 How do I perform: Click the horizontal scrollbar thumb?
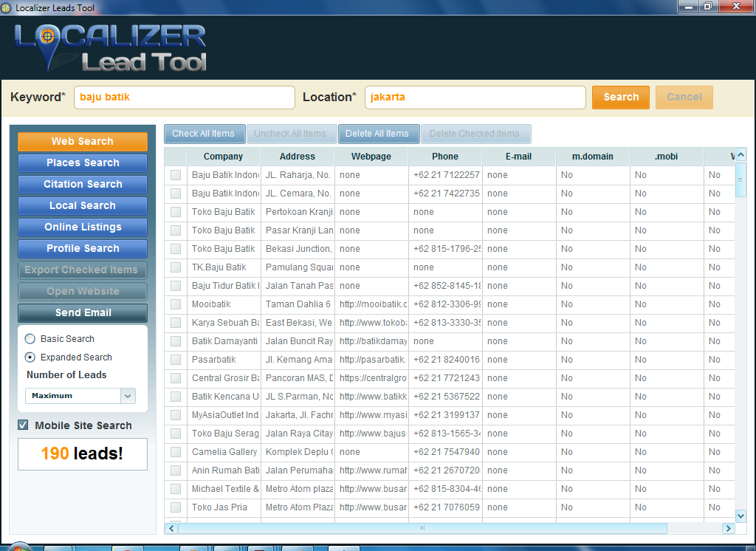[422, 528]
